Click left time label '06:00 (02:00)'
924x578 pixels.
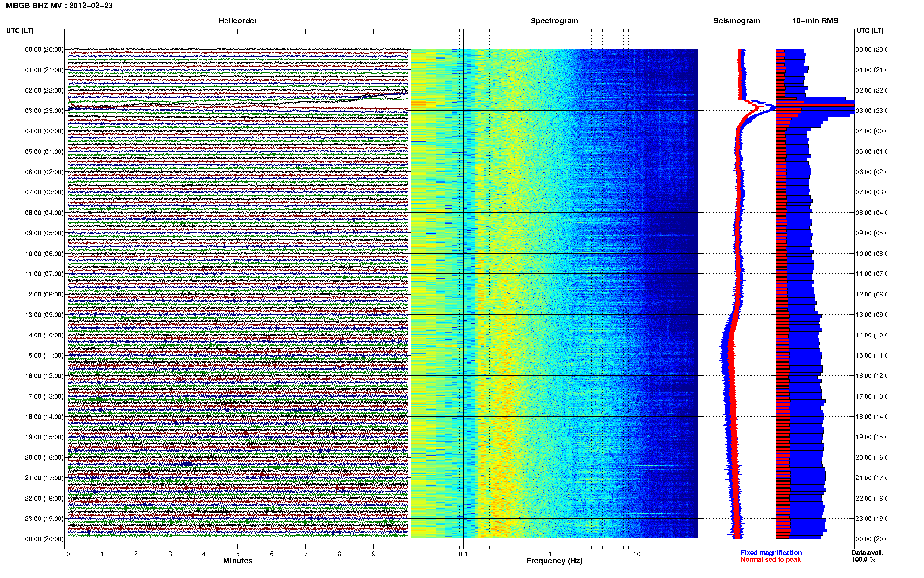44,172
